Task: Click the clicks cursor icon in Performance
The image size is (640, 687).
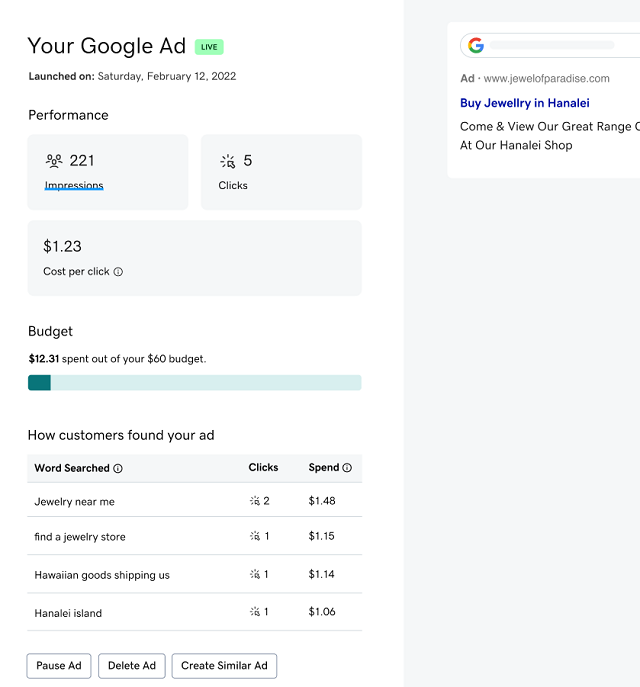Action: 228,161
